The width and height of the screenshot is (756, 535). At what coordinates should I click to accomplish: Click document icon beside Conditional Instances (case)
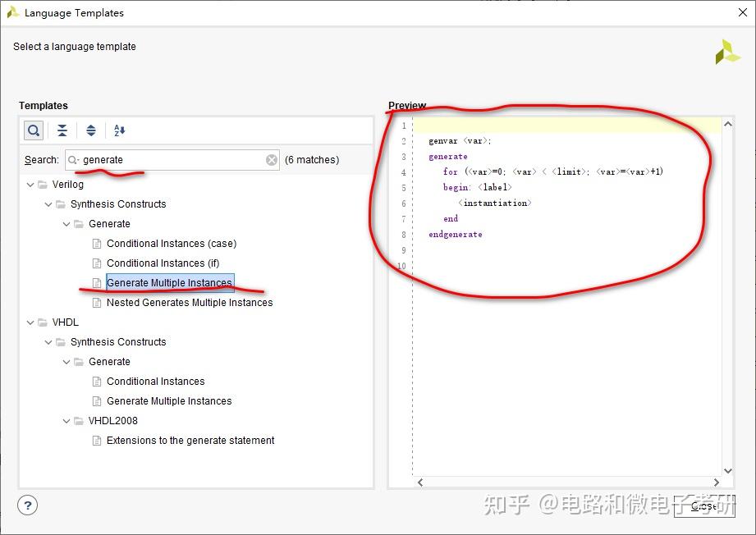(x=96, y=243)
